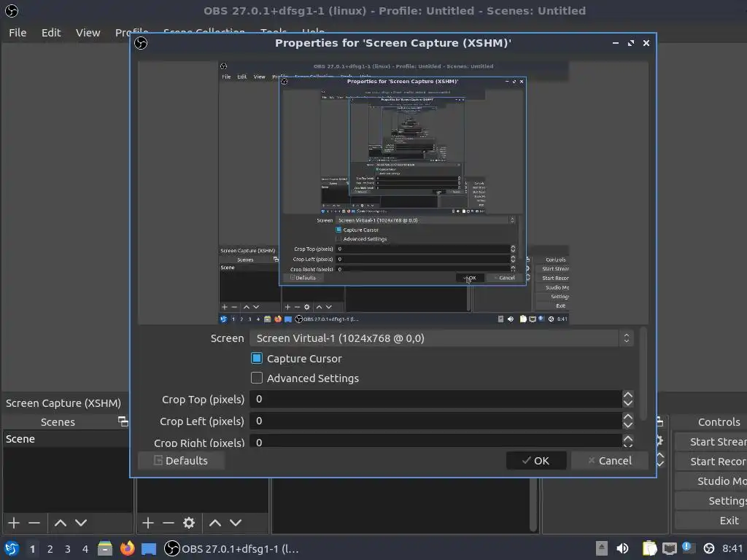This screenshot has height=560, width=747.
Task: Remove the selected scene with the minus icon
Action: 34,523
